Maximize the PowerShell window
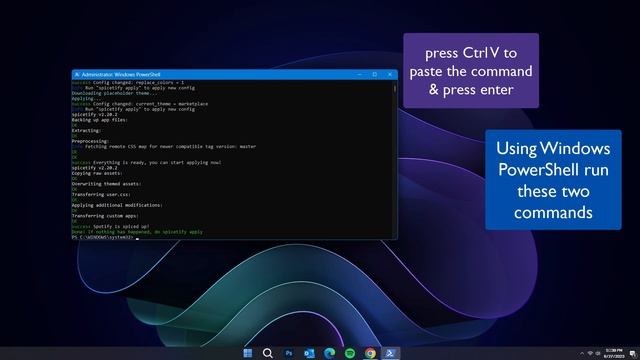The width and height of the screenshot is (640, 360). pyautogui.click(x=375, y=75)
